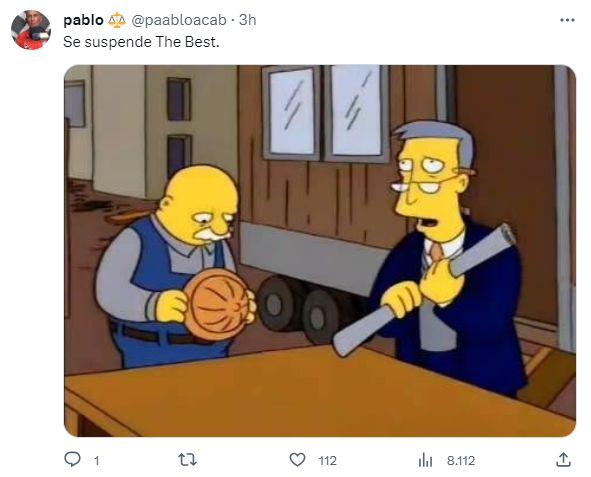Click pablo's round profile avatar
Screen dimensions: 591x477
pyautogui.click(x=31, y=30)
